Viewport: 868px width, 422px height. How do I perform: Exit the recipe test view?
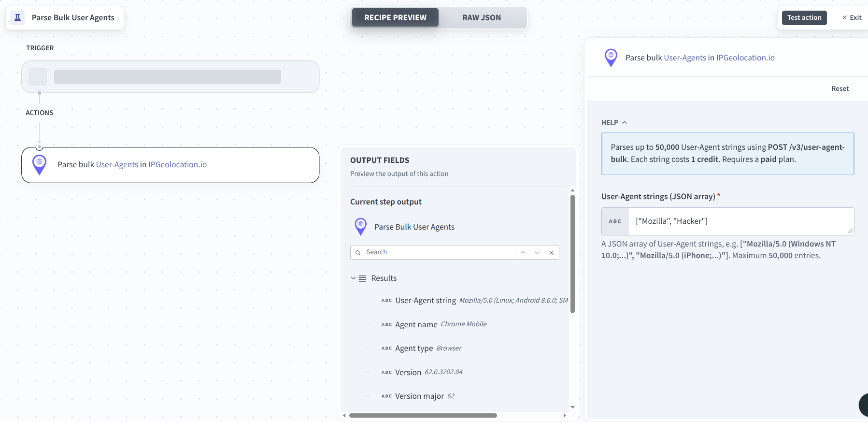(x=852, y=18)
